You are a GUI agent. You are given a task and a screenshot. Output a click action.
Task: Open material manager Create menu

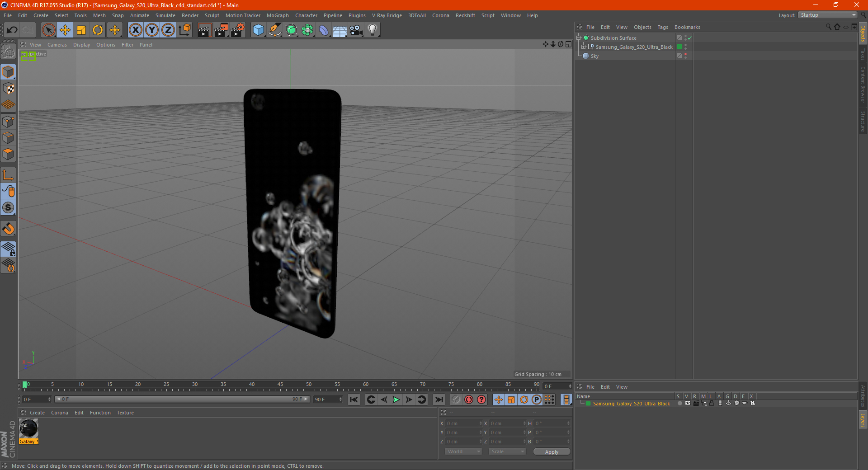[37, 413]
